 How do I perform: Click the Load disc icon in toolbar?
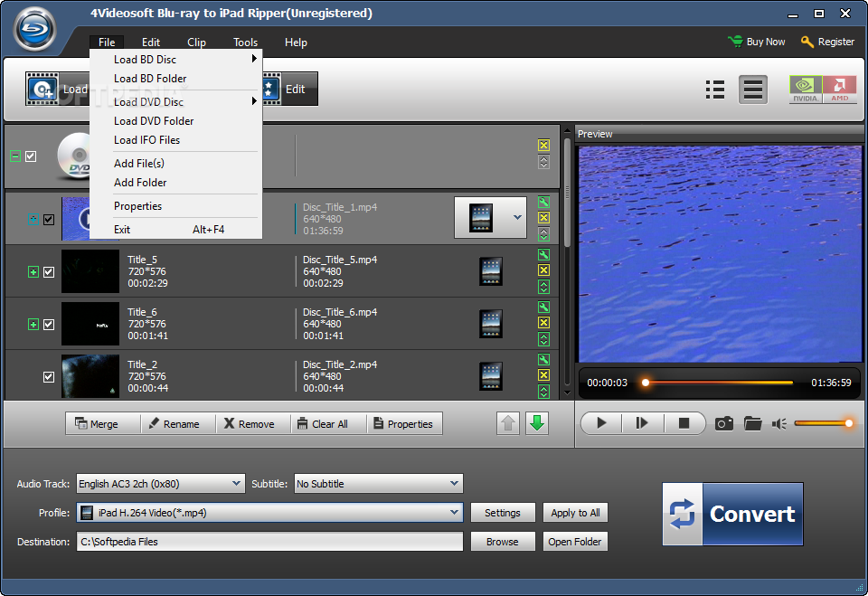click(42, 89)
